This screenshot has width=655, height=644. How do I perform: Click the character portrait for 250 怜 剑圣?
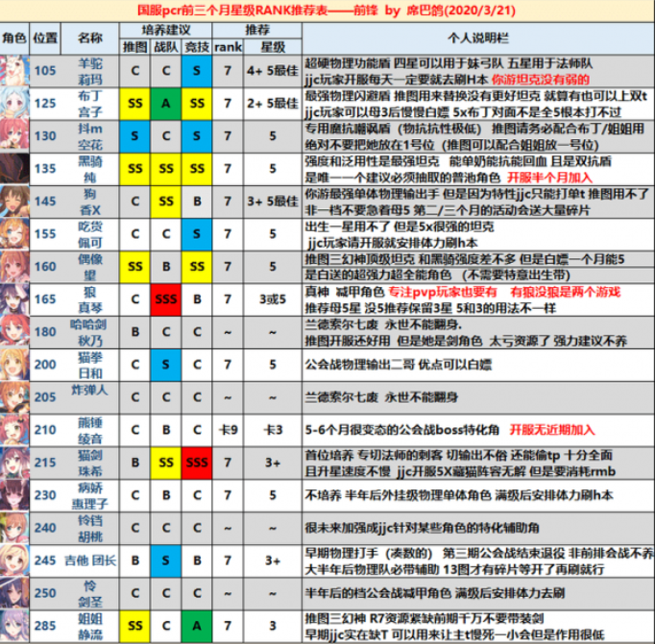14,593
